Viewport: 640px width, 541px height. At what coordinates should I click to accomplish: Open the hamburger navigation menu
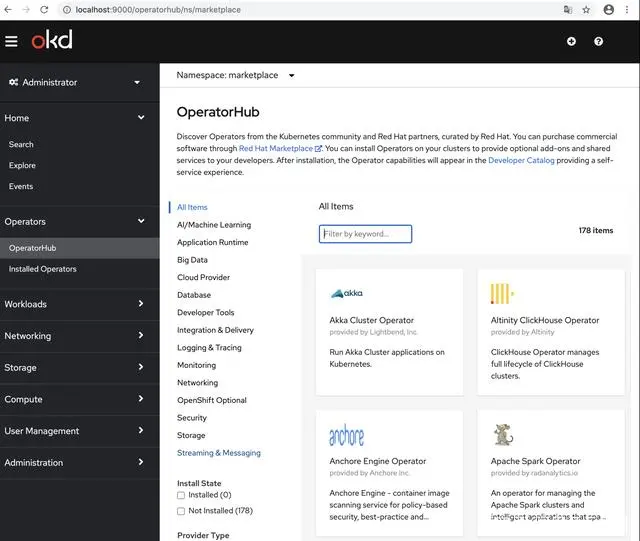11,41
